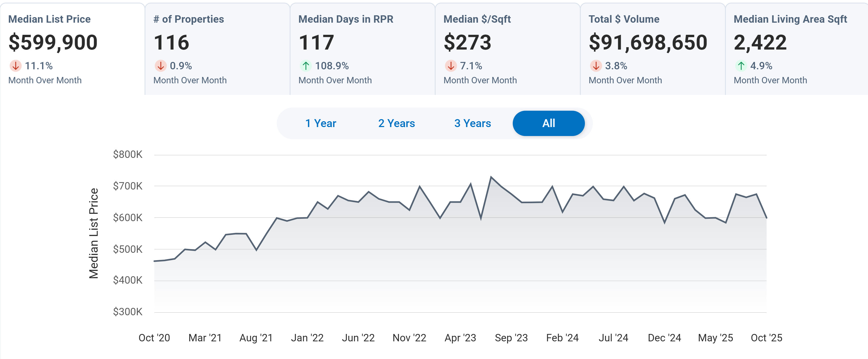Click the All time range button
868x359 pixels.
point(548,124)
